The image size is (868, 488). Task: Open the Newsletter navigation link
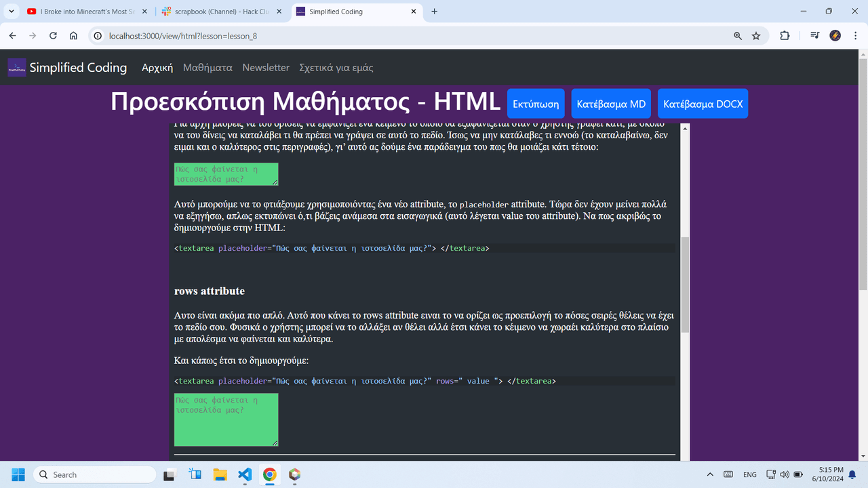(266, 68)
